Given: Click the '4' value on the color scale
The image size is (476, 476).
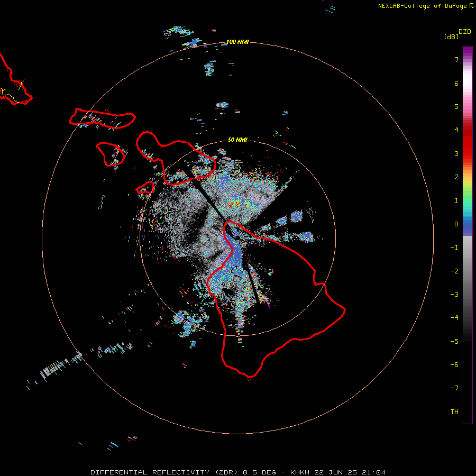Looking at the screenshot, I should point(456,130).
